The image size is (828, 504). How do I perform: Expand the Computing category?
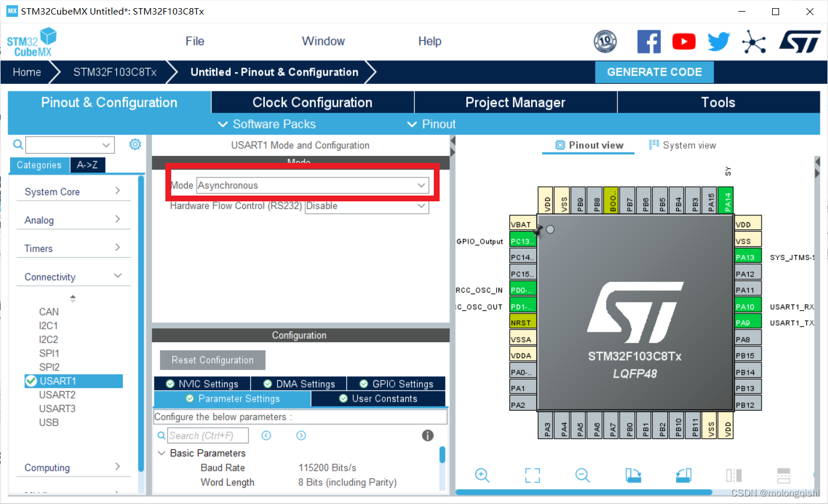pyautogui.click(x=73, y=467)
